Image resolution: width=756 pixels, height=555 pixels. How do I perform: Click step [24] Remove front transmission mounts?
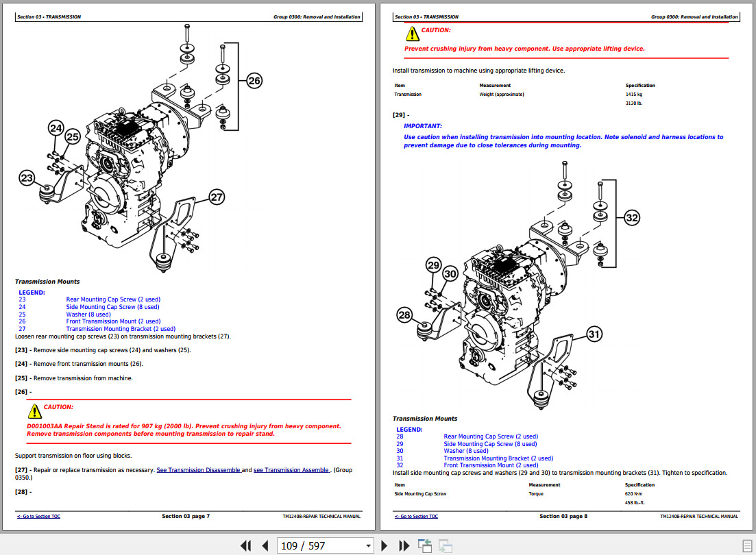coord(79,364)
